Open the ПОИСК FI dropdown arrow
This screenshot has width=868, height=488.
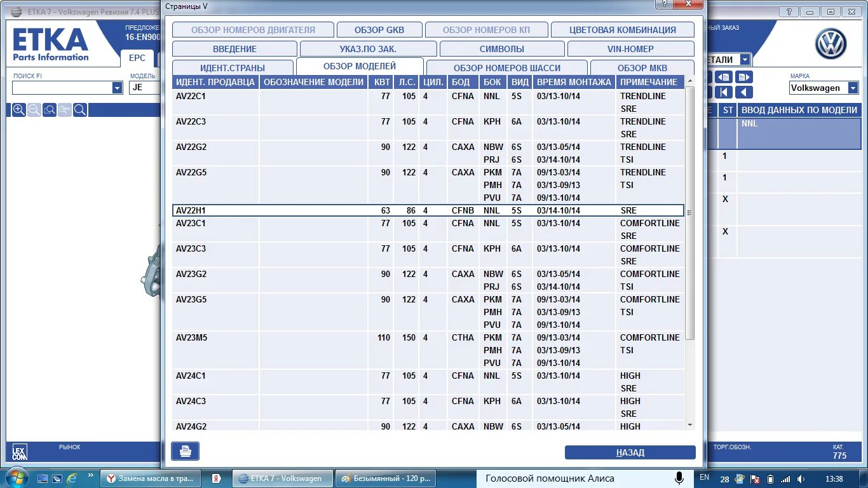point(117,88)
